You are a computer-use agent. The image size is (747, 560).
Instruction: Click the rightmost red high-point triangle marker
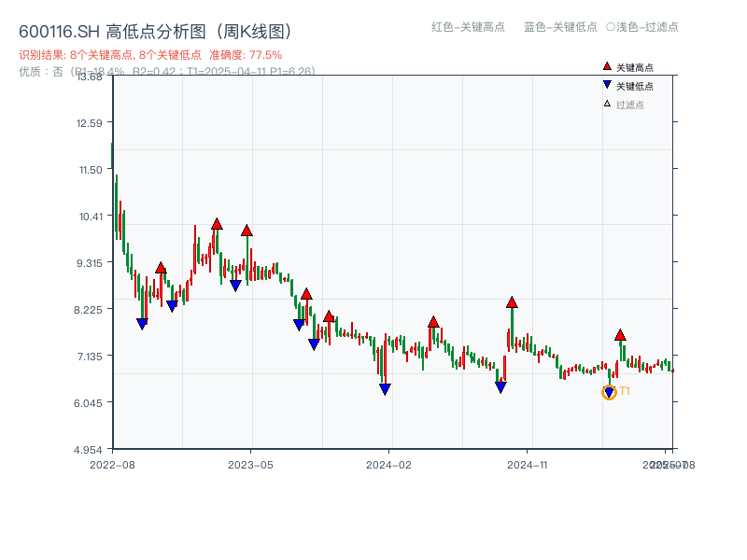pos(621,334)
